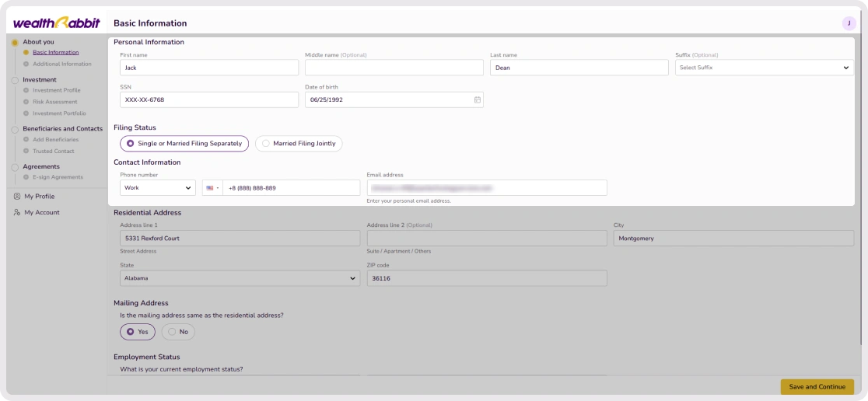Open the date of birth calendar icon
The height and width of the screenshot is (401, 868).
[x=478, y=100]
